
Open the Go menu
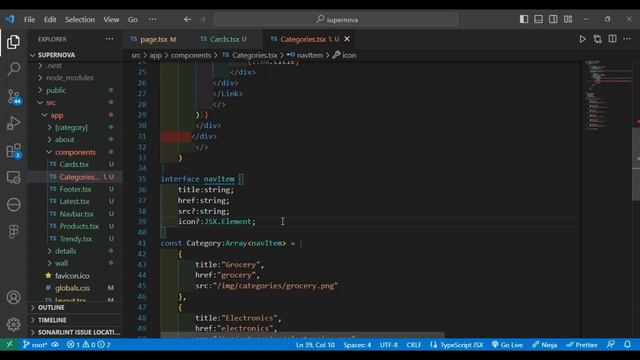133,19
